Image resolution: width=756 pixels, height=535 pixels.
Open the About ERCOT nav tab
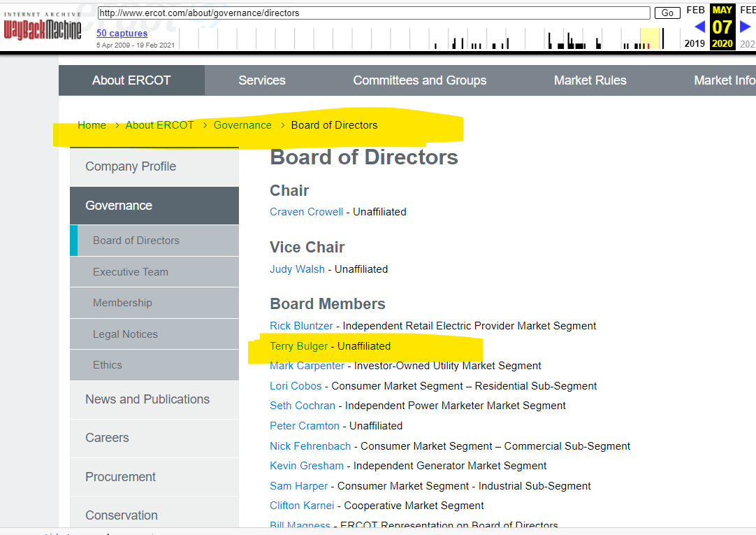tap(131, 80)
